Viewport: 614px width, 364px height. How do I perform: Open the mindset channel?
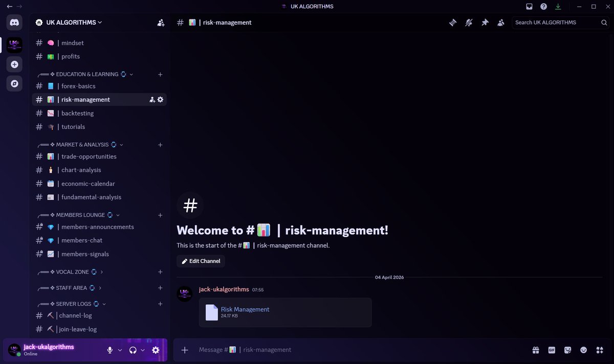[99, 43]
